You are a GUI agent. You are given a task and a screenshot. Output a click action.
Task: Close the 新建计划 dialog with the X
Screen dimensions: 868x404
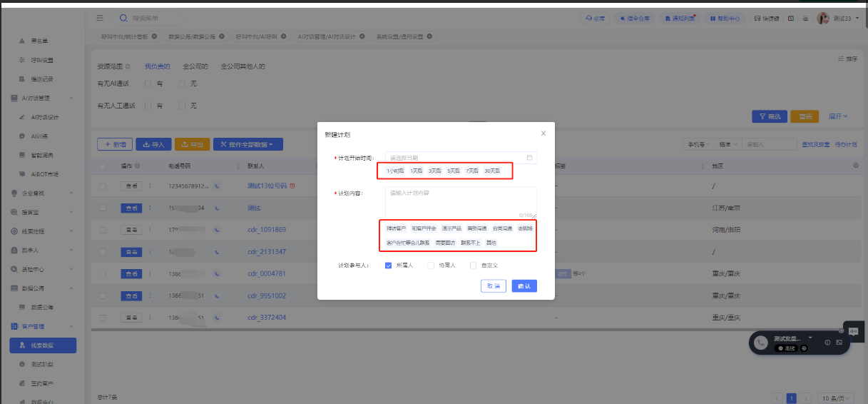point(543,133)
